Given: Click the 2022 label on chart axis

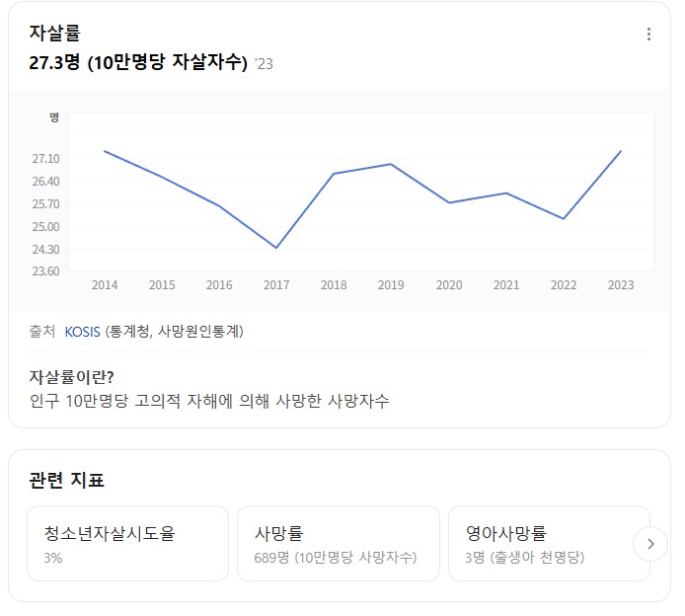Looking at the screenshot, I should point(564,285).
